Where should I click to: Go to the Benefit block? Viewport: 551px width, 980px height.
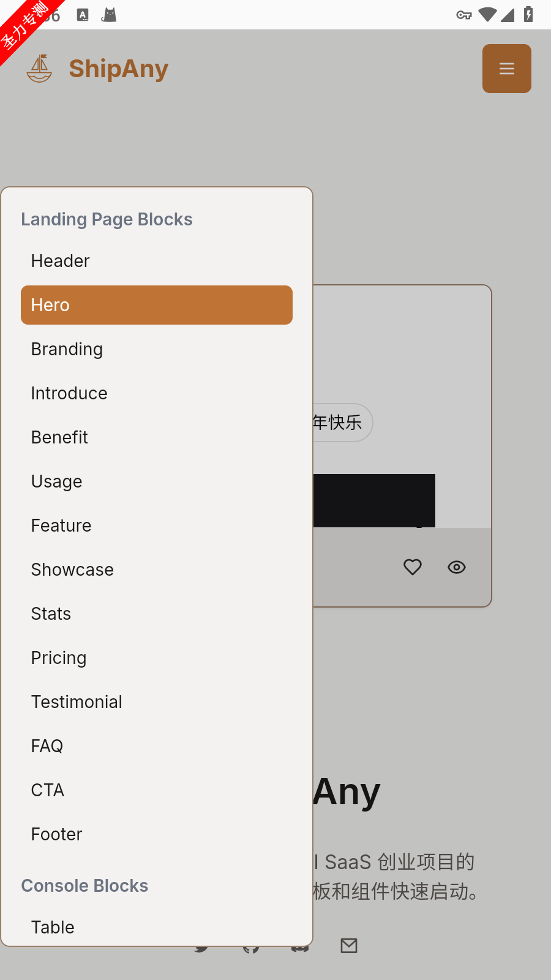(x=157, y=437)
